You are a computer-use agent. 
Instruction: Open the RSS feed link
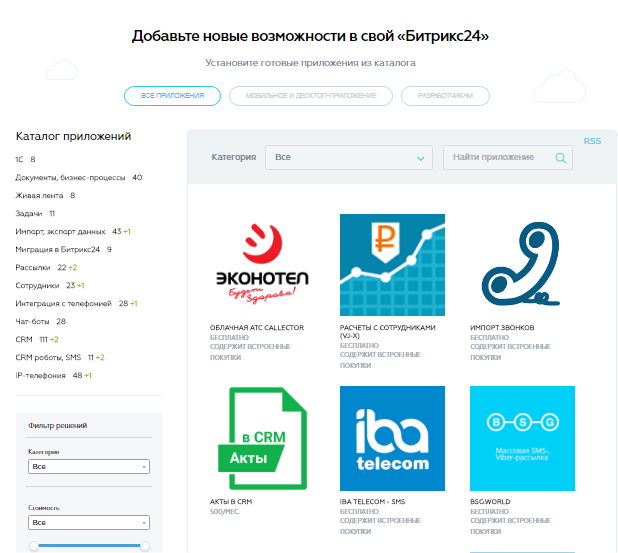tap(592, 141)
